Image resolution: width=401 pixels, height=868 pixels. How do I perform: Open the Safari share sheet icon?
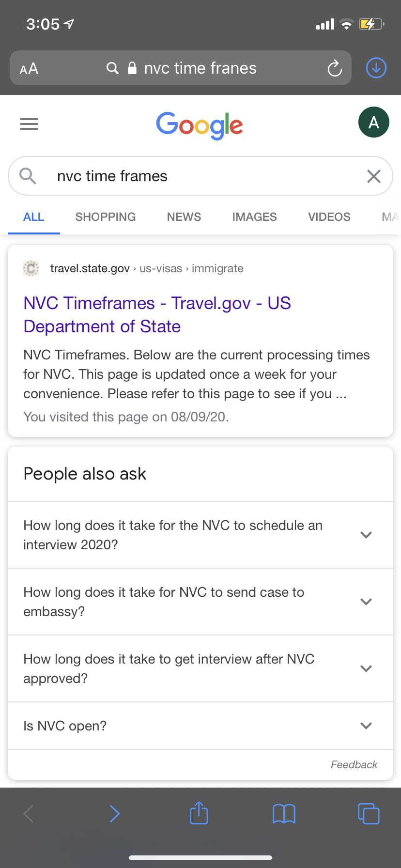[x=199, y=813]
